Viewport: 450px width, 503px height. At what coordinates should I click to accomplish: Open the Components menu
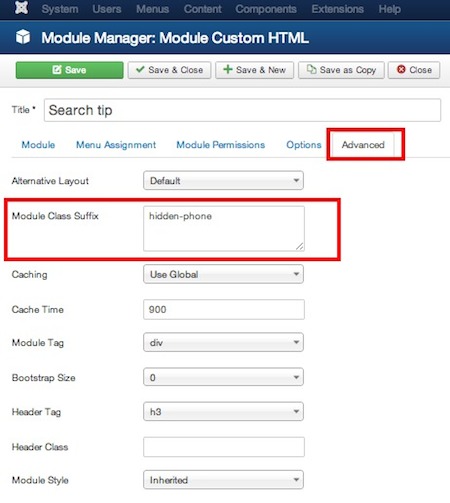tap(266, 9)
